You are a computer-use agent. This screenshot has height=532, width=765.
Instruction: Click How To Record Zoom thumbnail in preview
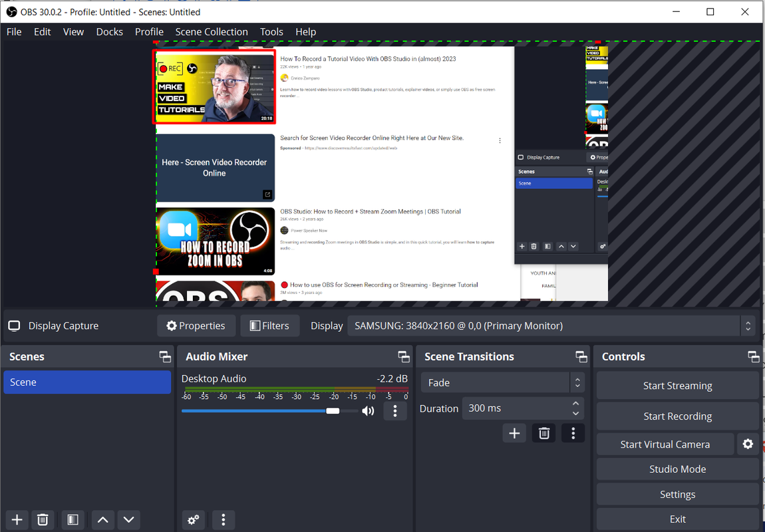click(x=215, y=241)
